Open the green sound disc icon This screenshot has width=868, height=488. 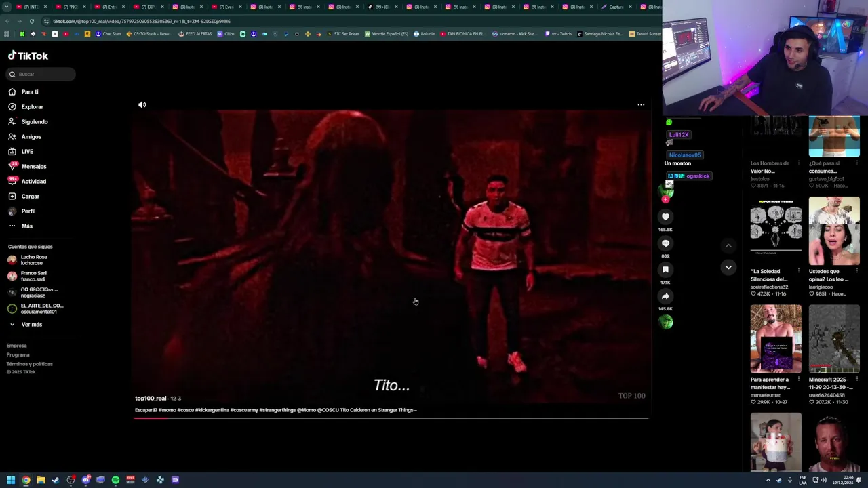click(666, 323)
